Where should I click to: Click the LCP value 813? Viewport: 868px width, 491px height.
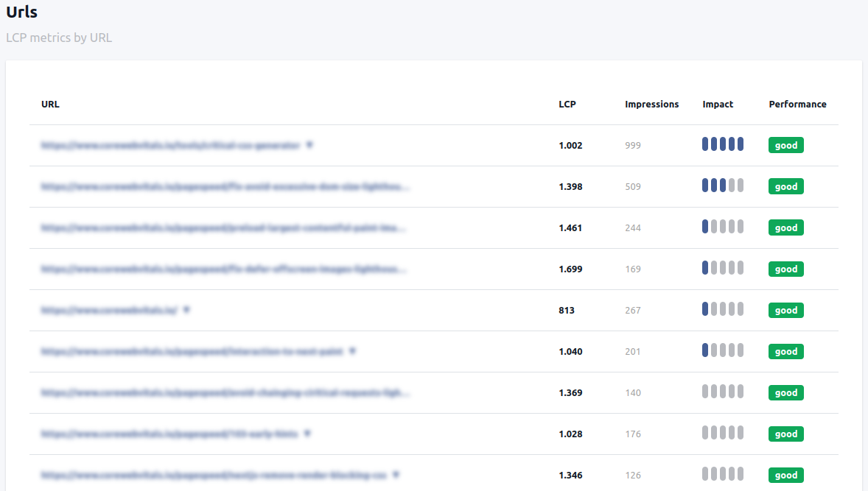pyautogui.click(x=567, y=310)
